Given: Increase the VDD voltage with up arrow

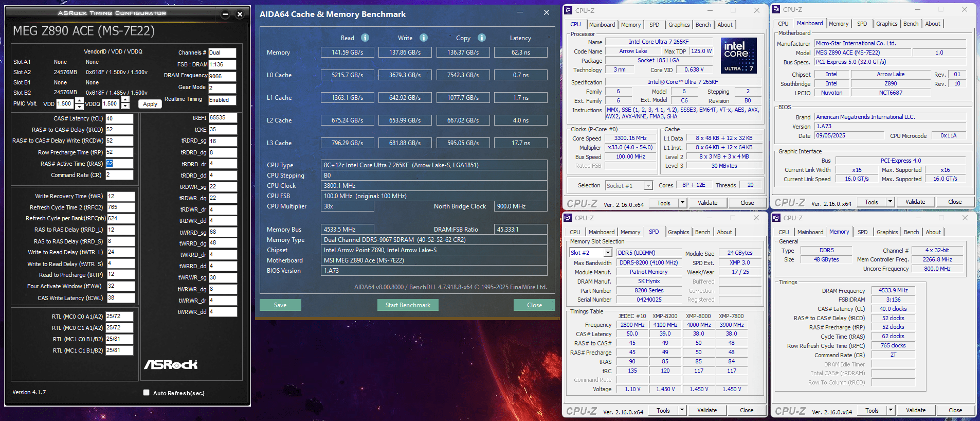Looking at the screenshot, I should pyautogui.click(x=79, y=101).
